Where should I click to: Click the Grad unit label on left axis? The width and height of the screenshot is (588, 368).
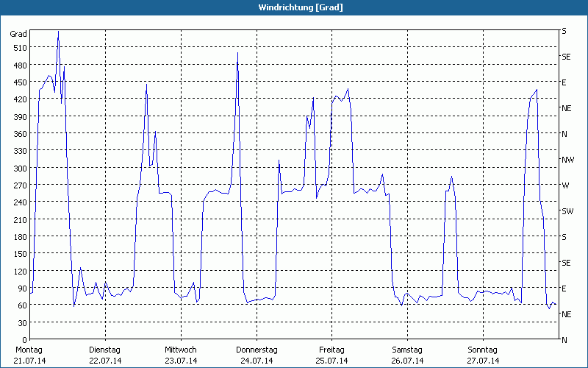[18, 34]
